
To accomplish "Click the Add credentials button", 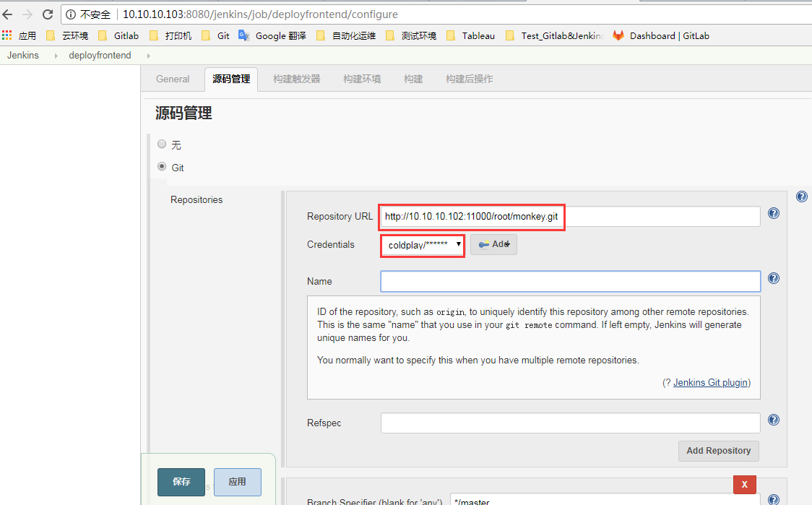I will tap(494, 244).
